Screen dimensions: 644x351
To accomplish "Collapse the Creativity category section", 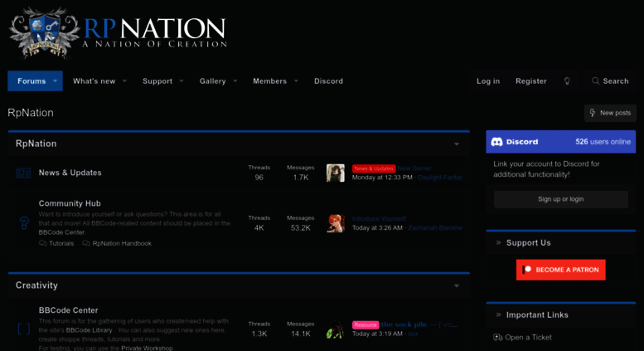I will coord(457,285).
